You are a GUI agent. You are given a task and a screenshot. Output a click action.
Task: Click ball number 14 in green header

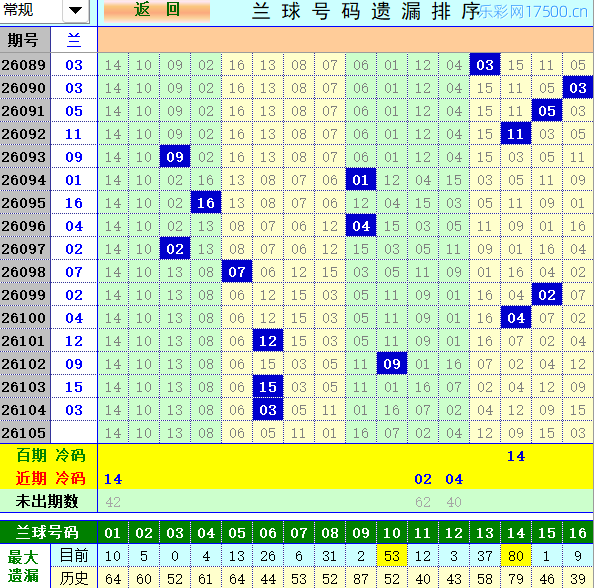pyautogui.click(x=516, y=533)
